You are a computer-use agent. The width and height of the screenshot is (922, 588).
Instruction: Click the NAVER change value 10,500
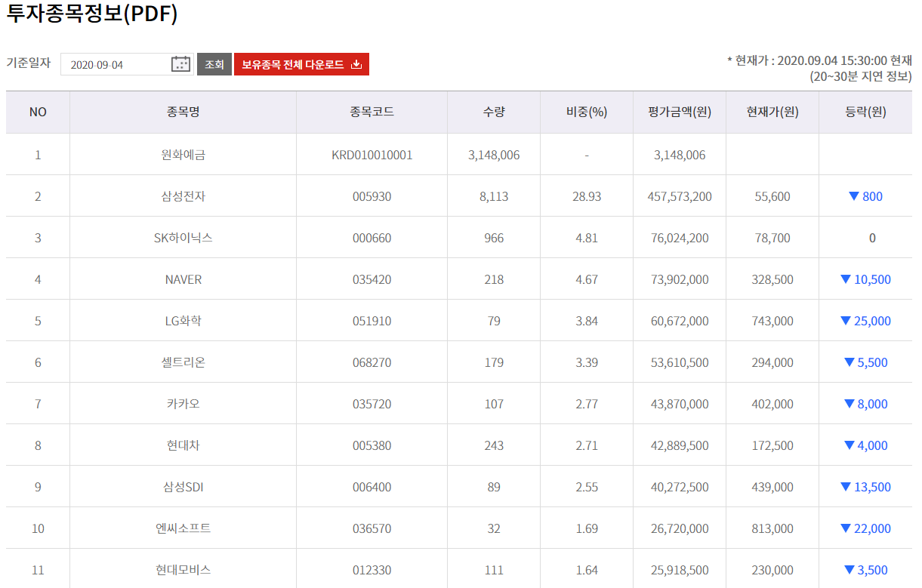pos(865,279)
